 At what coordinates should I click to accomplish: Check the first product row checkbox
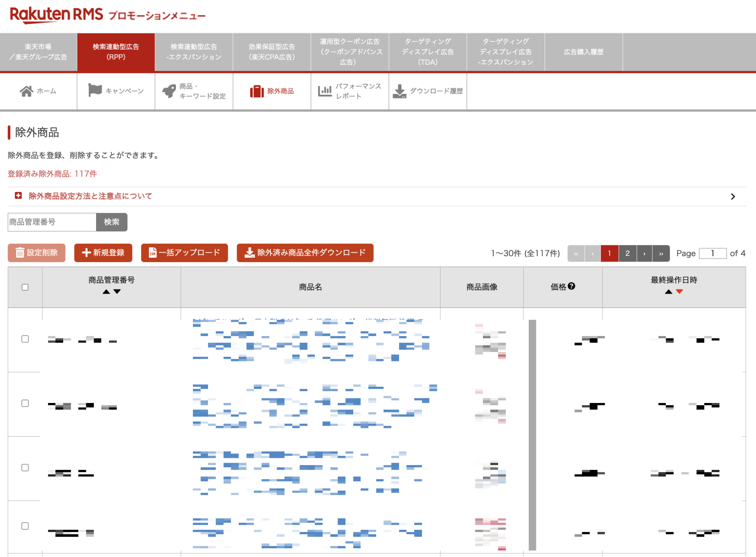coord(25,339)
